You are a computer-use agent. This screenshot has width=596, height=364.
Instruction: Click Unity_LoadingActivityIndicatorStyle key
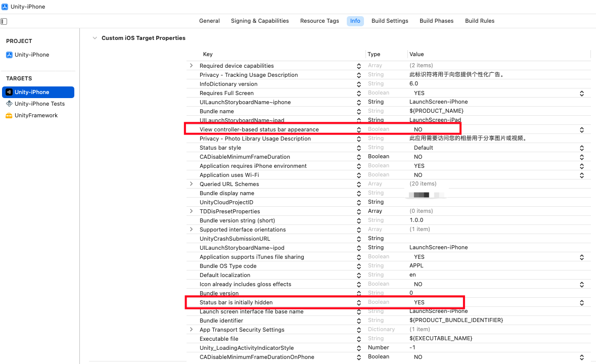click(247, 348)
